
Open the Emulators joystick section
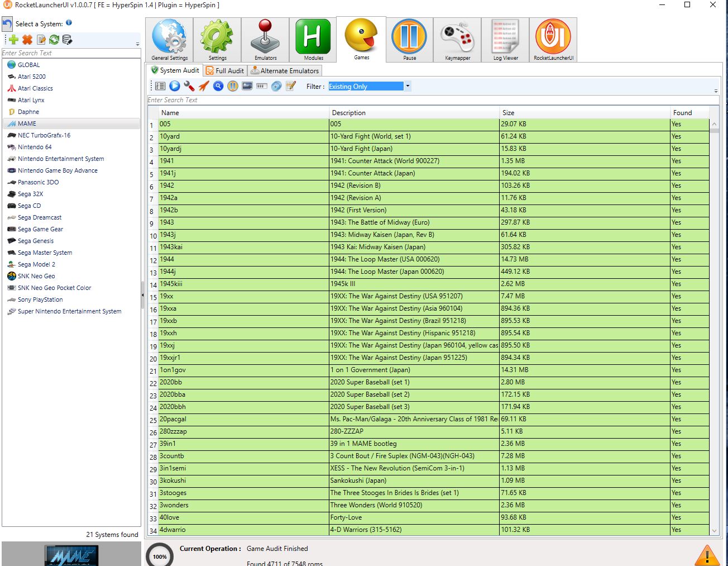click(x=265, y=39)
